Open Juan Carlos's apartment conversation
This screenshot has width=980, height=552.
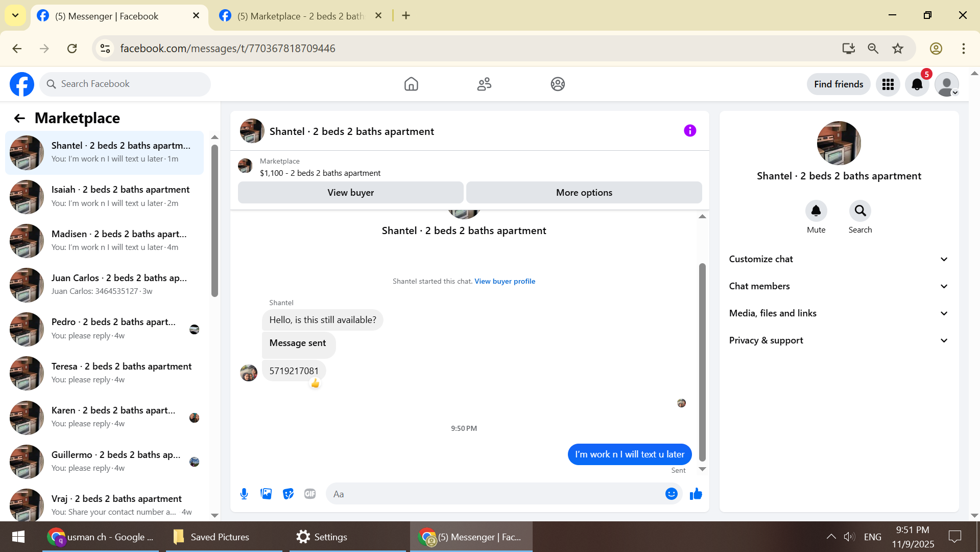point(104,285)
